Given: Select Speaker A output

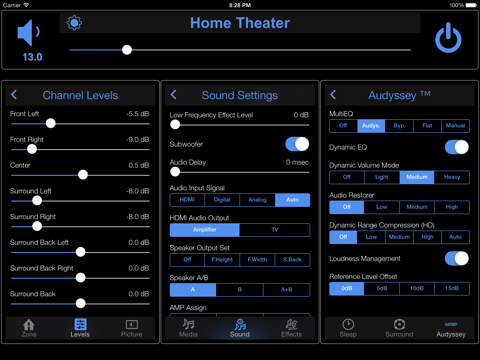Looking at the screenshot, I should tap(193, 290).
